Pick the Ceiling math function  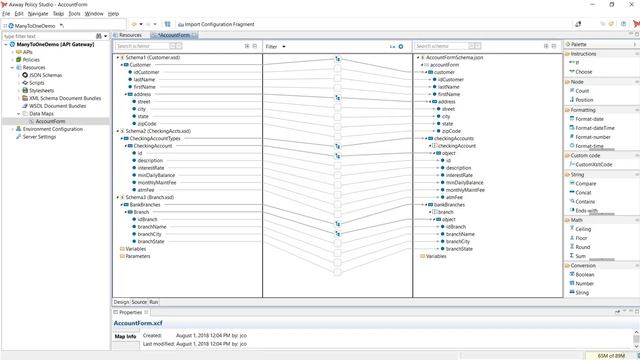[583, 229]
